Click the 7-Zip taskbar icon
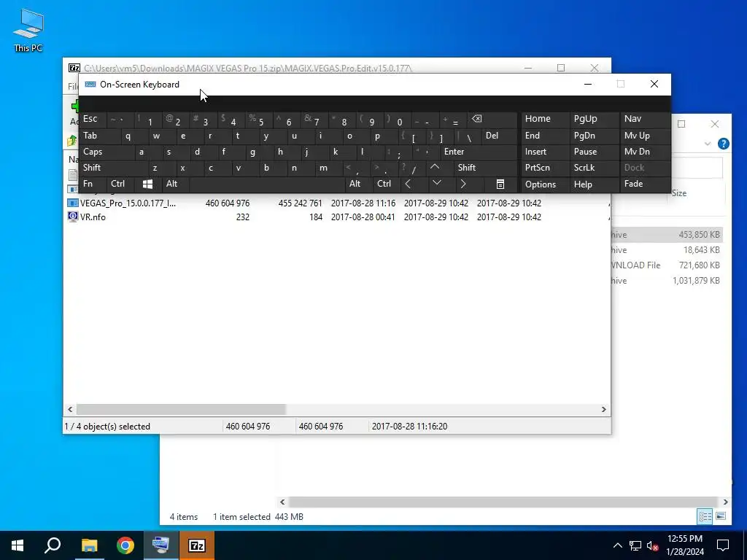747x560 pixels. tap(197, 545)
